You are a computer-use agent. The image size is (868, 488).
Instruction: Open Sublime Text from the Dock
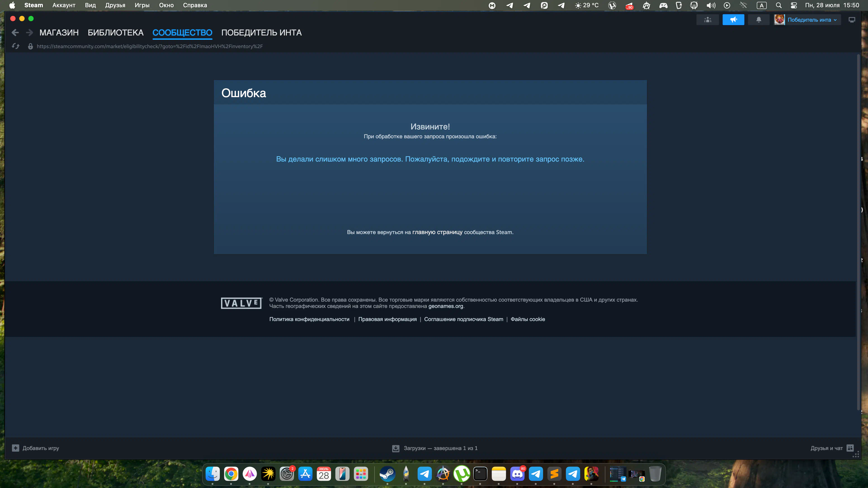pyautogui.click(x=554, y=474)
